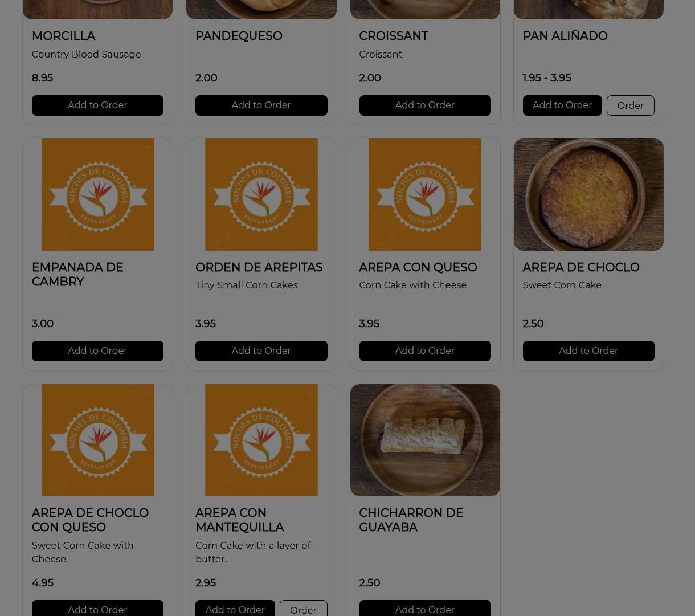Add Arepa con Queso to order
This screenshot has width=695, height=616.
tap(425, 351)
